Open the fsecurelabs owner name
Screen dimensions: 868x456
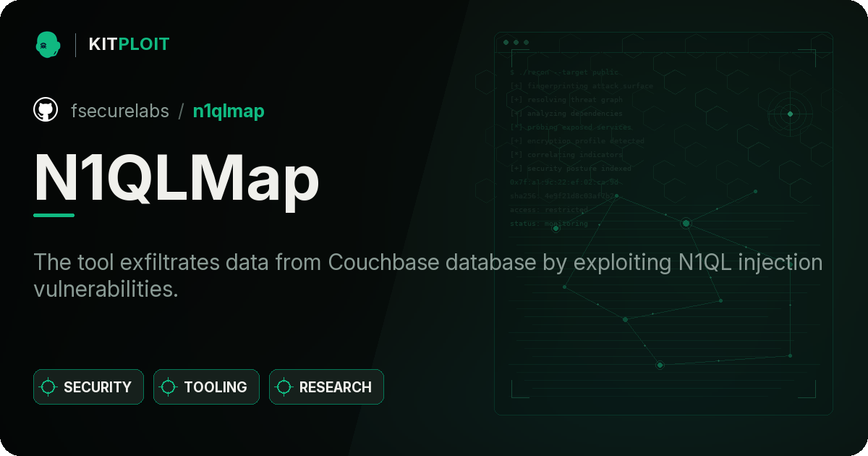pos(120,111)
